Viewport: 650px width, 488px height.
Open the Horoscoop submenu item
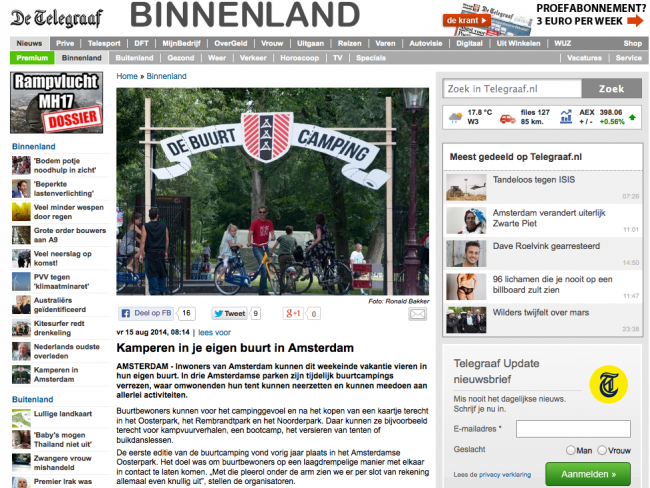pos(299,58)
